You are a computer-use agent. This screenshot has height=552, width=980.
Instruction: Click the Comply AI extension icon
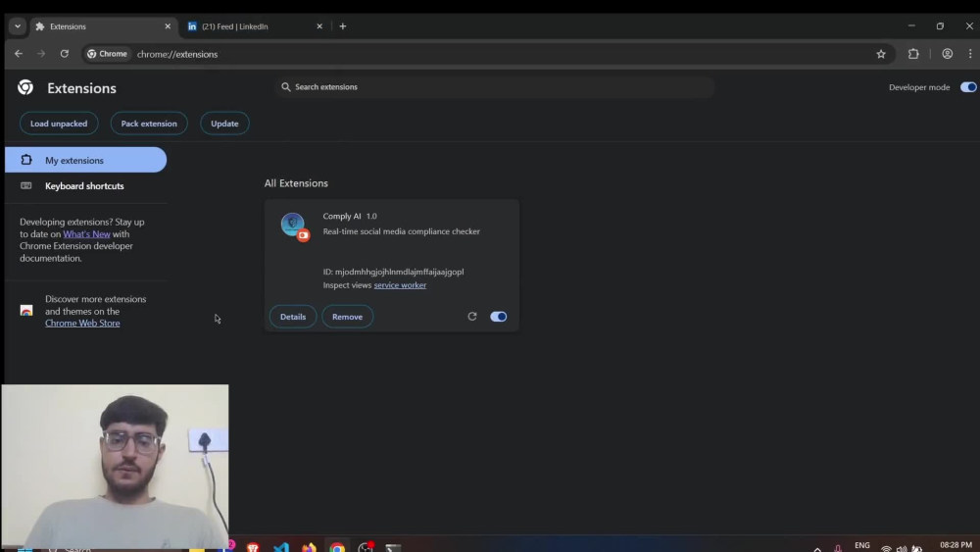(292, 224)
